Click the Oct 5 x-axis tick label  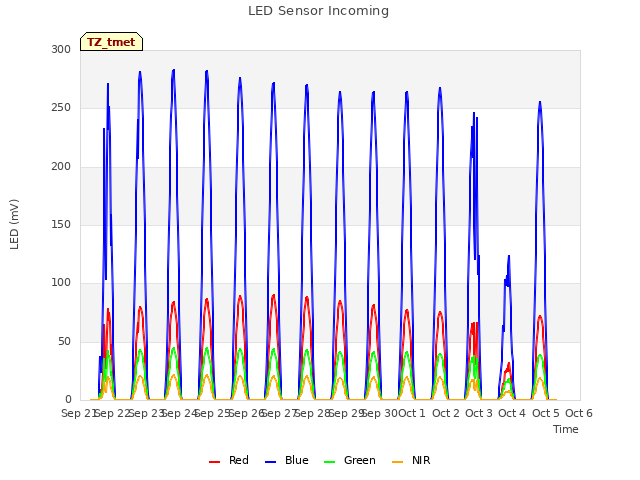pyautogui.click(x=546, y=413)
